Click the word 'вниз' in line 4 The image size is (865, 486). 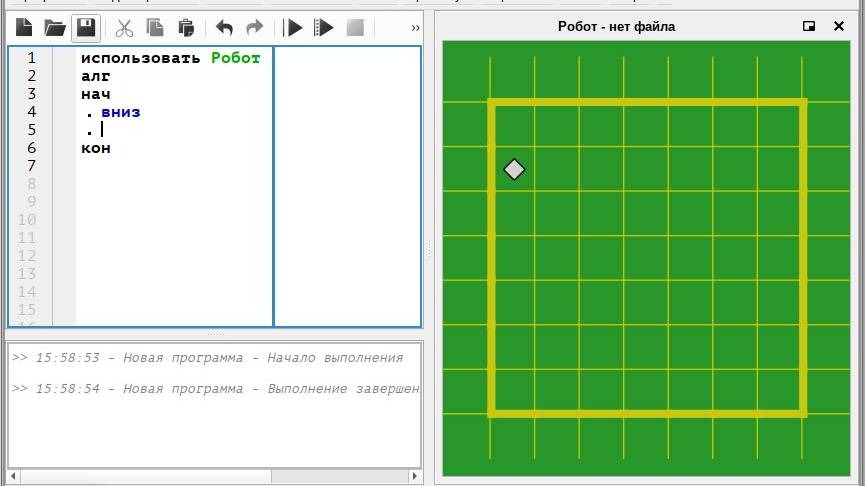coord(121,113)
